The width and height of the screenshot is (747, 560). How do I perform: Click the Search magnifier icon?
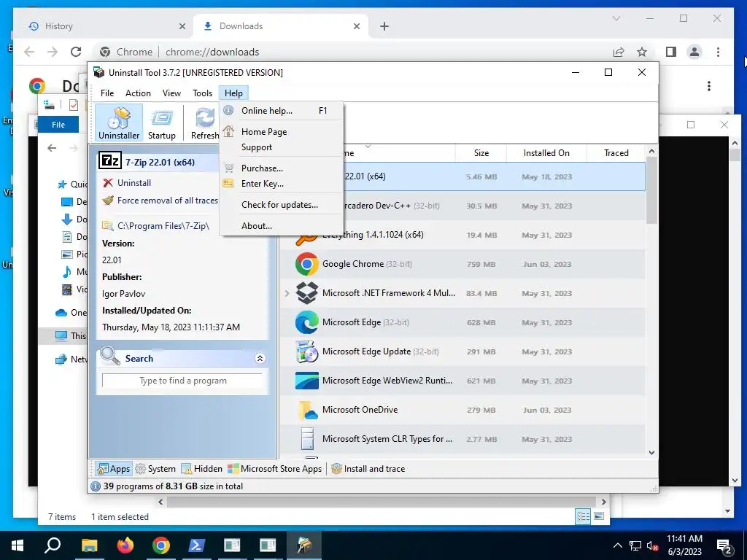[x=110, y=356]
